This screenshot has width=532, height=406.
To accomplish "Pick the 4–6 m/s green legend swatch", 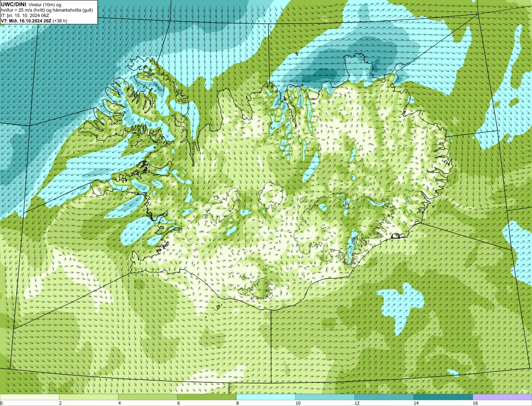I will (x=148, y=397).
